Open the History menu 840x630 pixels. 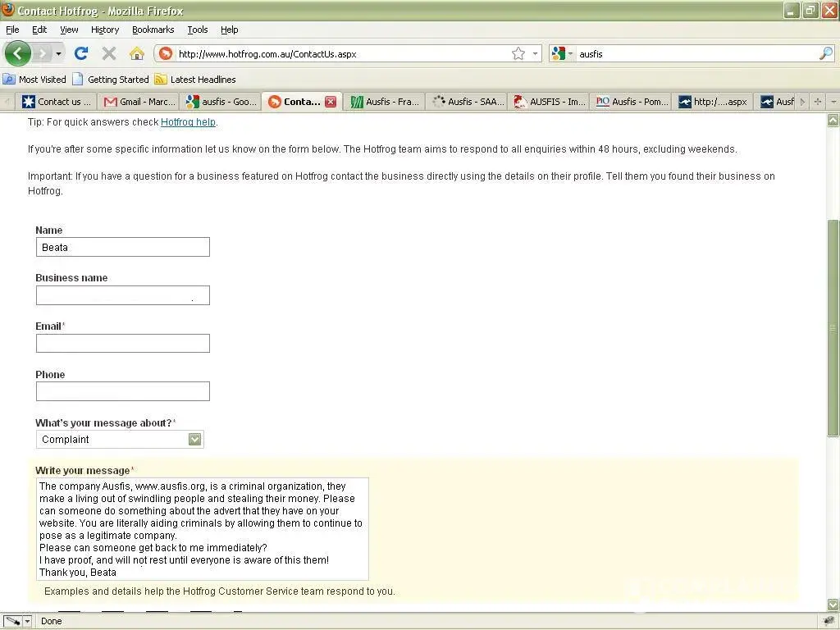click(x=105, y=30)
